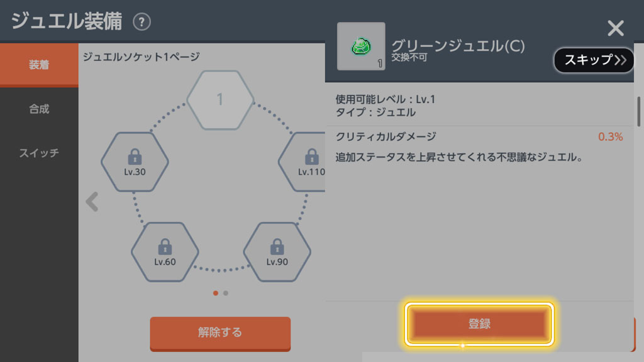The height and width of the screenshot is (362, 644).
Task: Tap the locked Lv.30 jewel socket
Action: coord(135,162)
